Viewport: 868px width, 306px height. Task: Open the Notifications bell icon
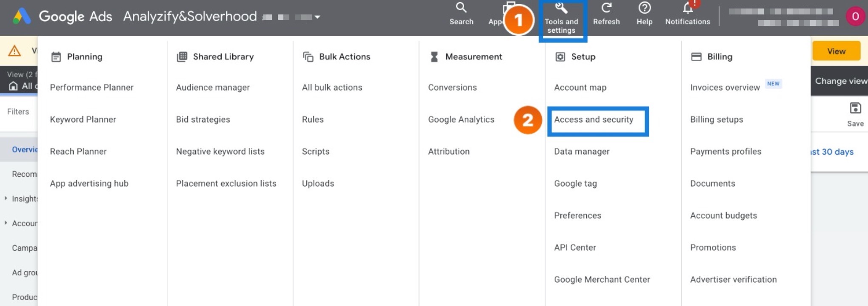688,8
